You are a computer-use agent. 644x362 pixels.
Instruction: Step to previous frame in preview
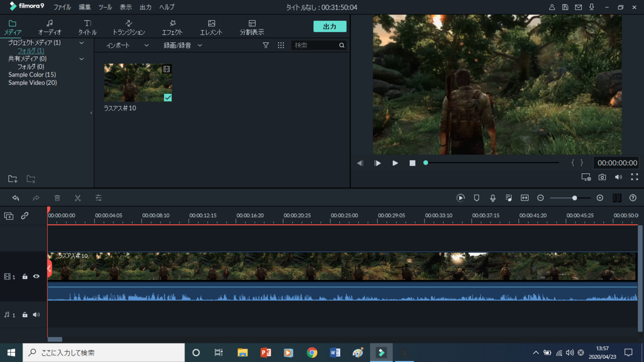pyautogui.click(x=360, y=163)
